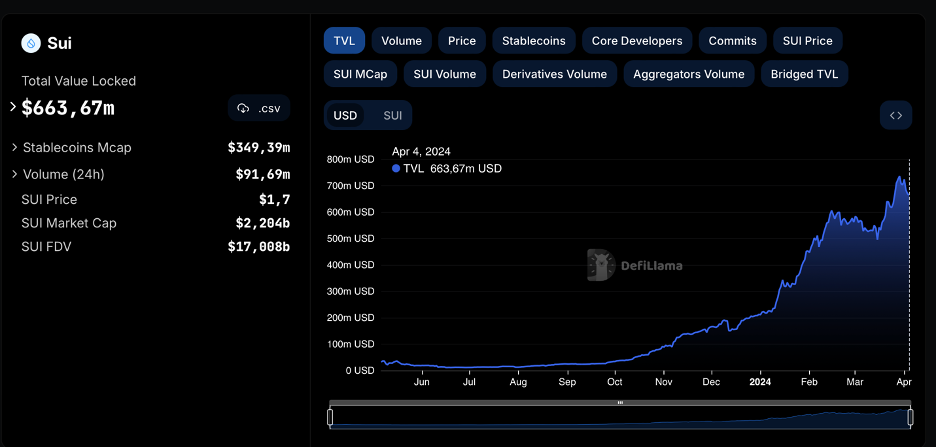Click the $349,39m stablecoins value
Screen dimensions: 936x448
(x=259, y=148)
